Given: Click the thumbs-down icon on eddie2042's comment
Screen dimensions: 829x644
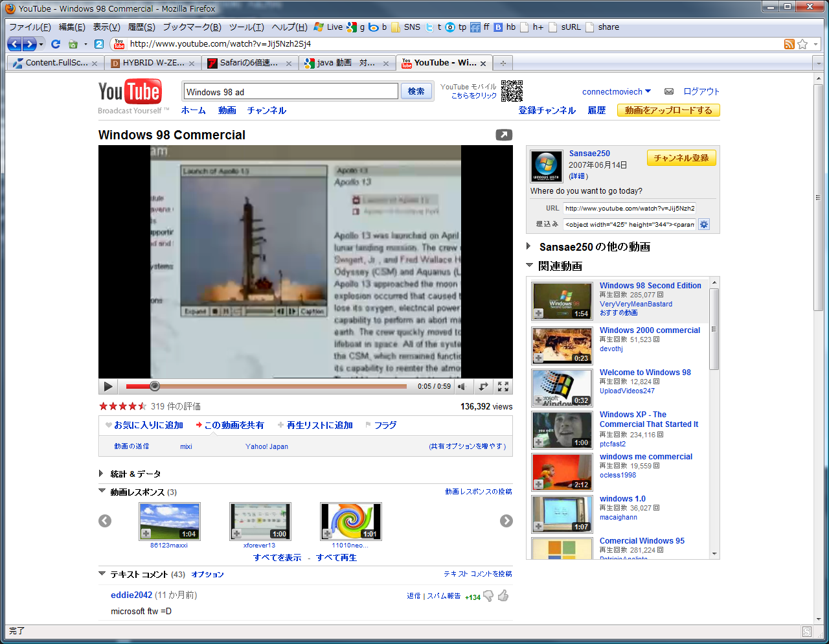Looking at the screenshot, I should (489, 595).
